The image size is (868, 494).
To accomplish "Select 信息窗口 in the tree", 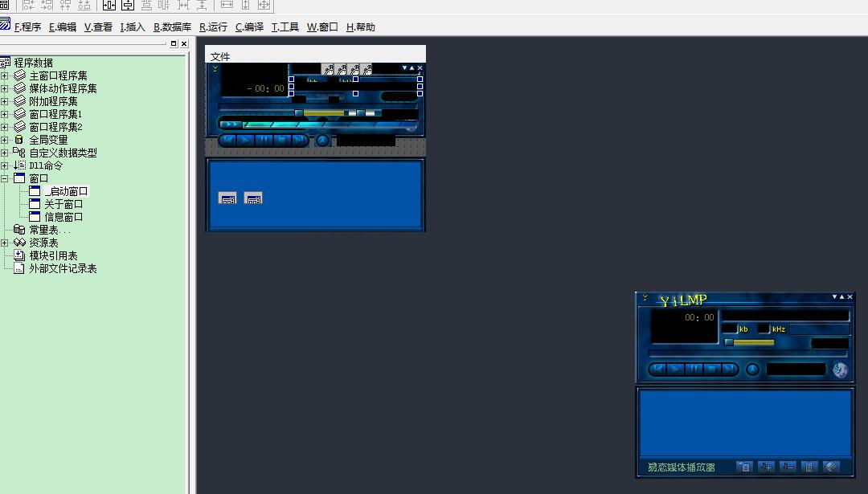I will click(x=63, y=217).
